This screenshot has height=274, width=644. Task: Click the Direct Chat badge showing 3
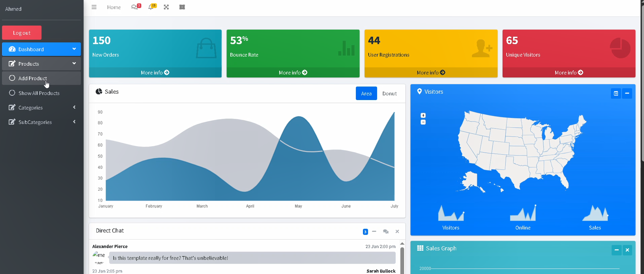click(365, 232)
